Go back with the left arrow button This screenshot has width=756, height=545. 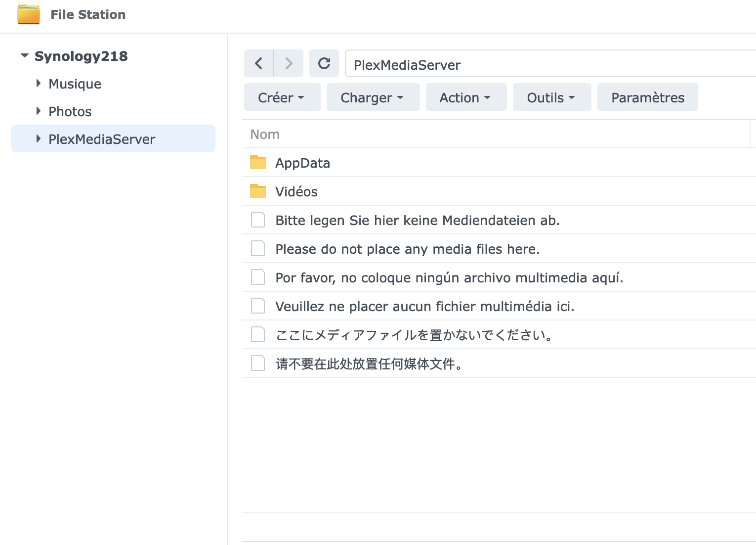point(258,63)
